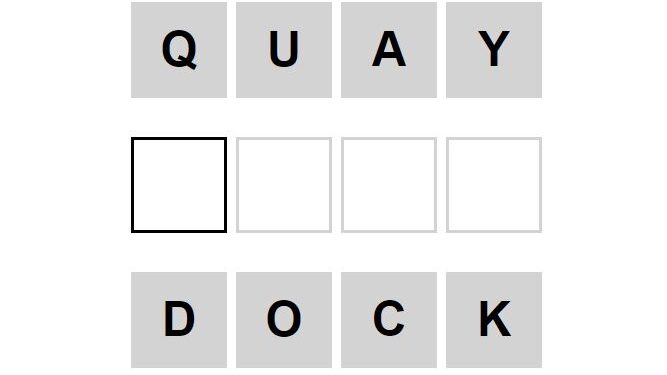Image resolution: width=667 pixels, height=375 pixels.
Task: Click the third letter of the word QUAY
Action: [389, 50]
